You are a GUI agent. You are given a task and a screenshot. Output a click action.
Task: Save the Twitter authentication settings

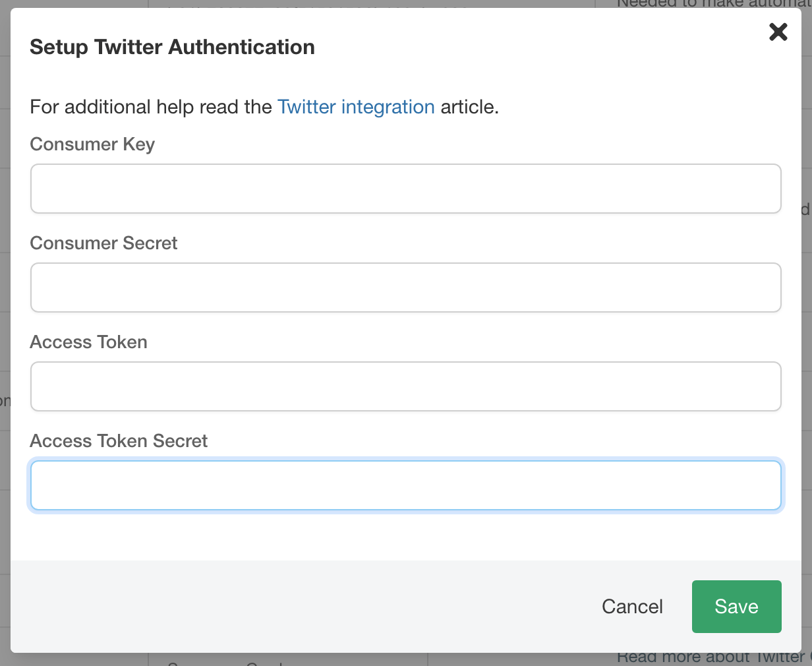[737, 607]
